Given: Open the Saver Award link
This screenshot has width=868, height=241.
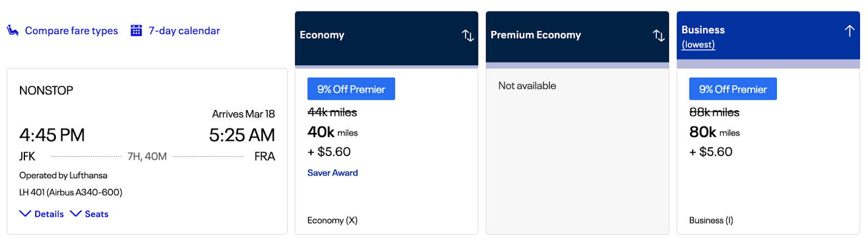Looking at the screenshot, I should point(333,173).
